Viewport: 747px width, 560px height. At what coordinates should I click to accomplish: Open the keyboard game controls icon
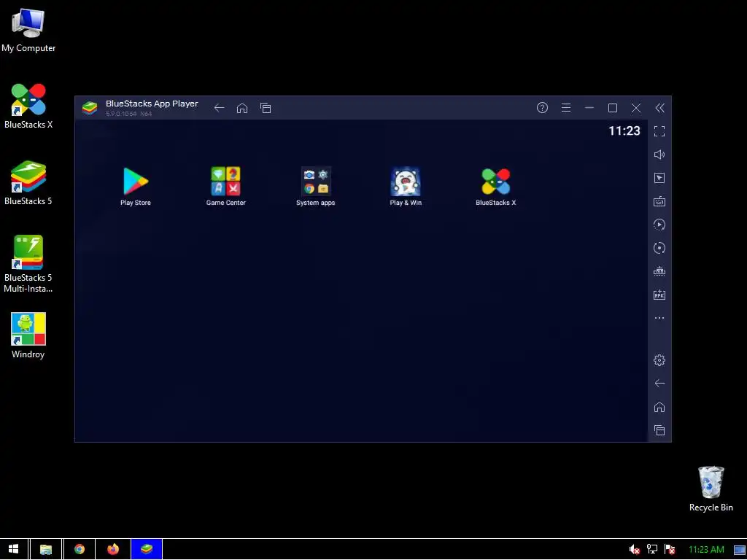pos(659,201)
